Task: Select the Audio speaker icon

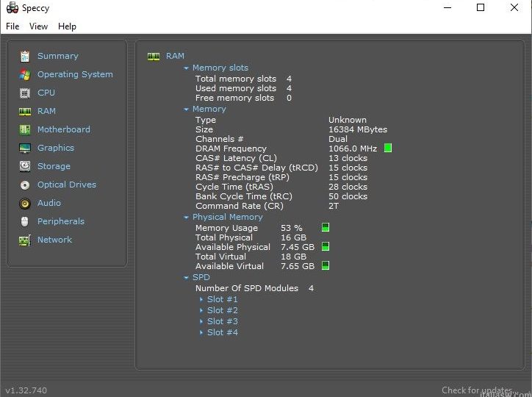Action: pos(25,203)
